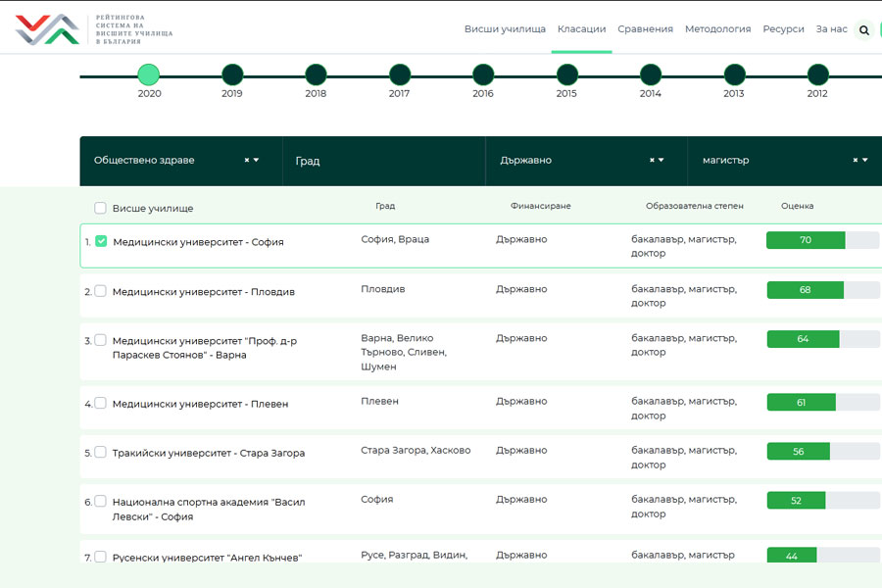
Task: Uncheck Медицински университет - София checkbox
Action: (x=101, y=241)
